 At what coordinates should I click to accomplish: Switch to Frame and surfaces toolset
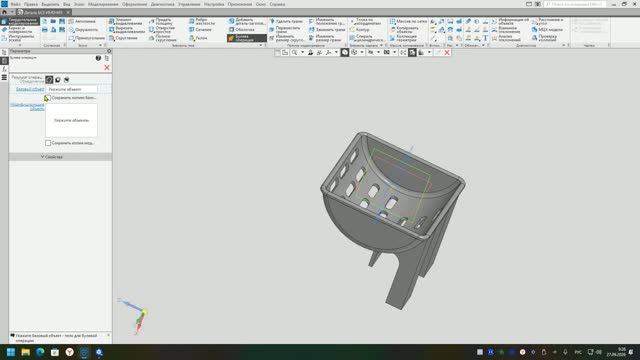18,30
